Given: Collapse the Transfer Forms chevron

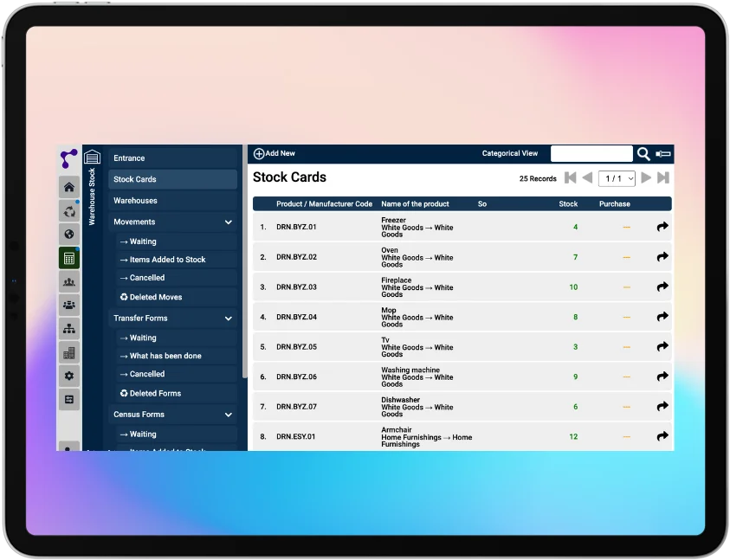Looking at the screenshot, I should pyautogui.click(x=229, y=319).
